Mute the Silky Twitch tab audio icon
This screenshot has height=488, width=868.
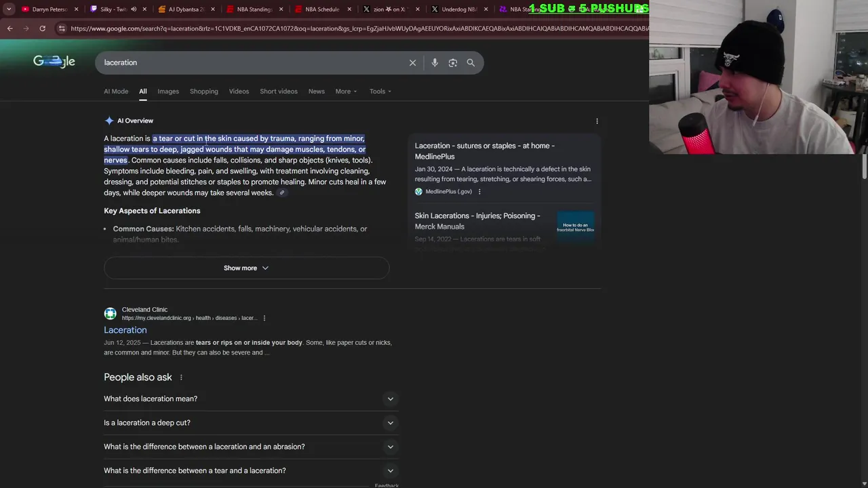[x=134, y=9]
